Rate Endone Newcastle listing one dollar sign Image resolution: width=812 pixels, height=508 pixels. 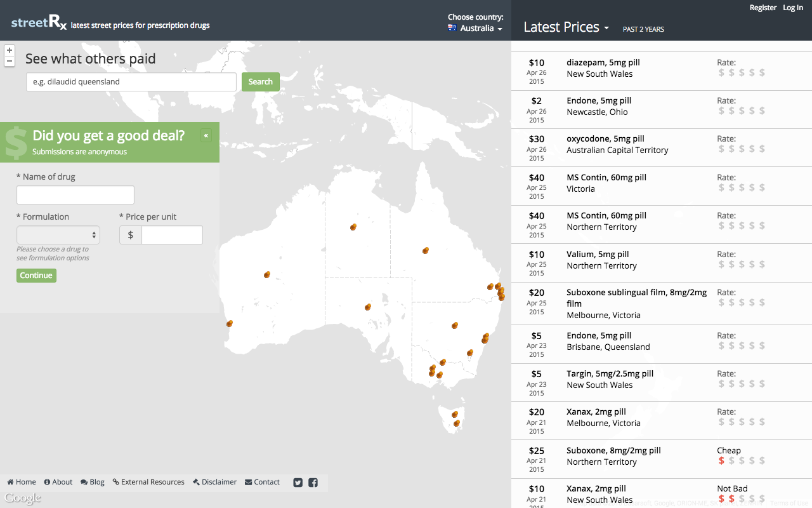(x=721, y=110)
